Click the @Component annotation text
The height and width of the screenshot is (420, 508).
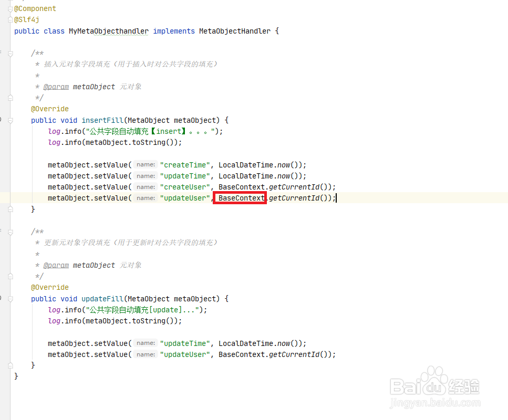point(35,9)
